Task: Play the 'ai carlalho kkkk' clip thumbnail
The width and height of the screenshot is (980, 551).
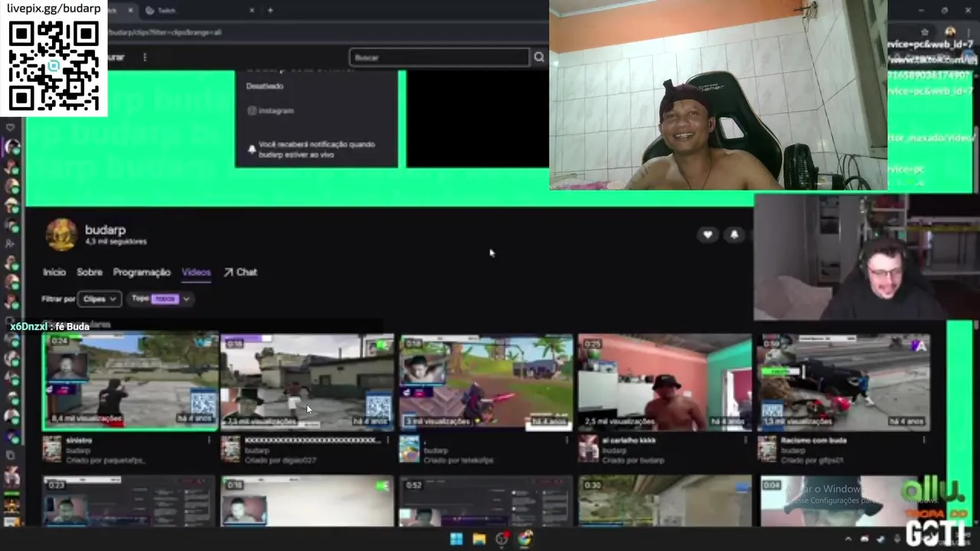Action: click(x=665, y=381)
